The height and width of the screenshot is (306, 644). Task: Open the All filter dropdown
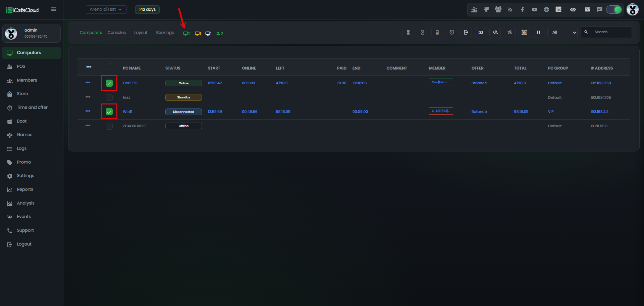[562, 33]
